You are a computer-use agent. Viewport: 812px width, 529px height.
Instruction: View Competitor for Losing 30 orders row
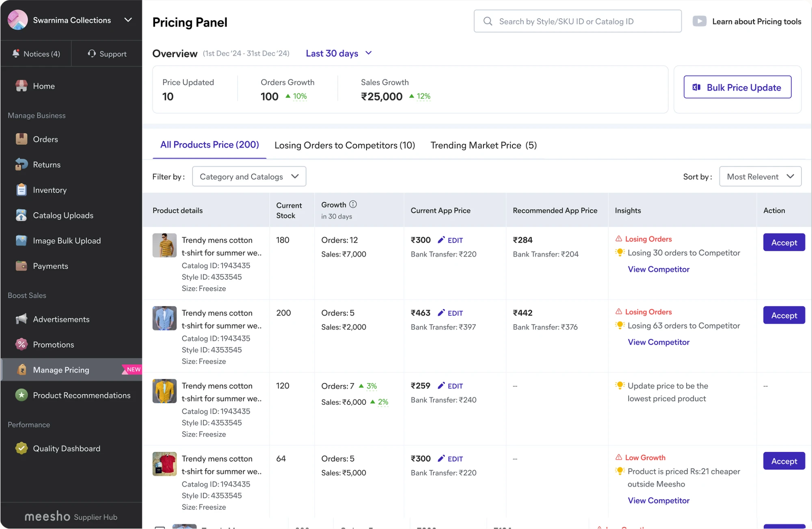(x=659, y=269)
